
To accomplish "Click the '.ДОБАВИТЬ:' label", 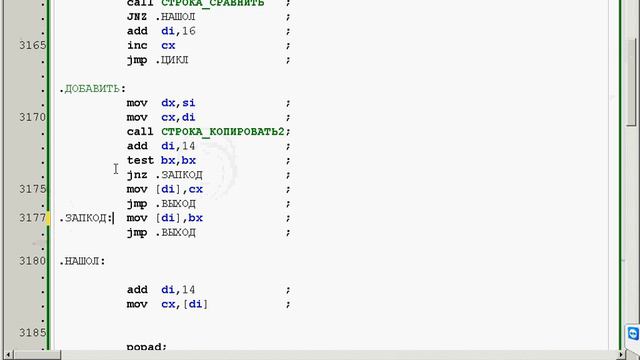I will click(93, 89).
